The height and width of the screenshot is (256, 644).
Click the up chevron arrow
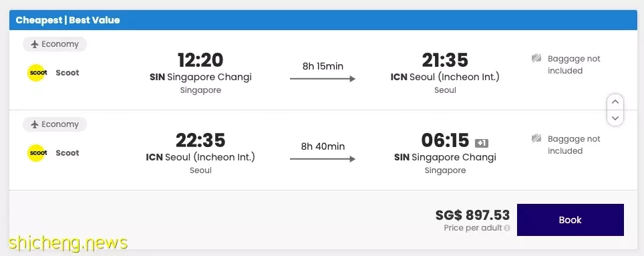click(x=615, y=102)
